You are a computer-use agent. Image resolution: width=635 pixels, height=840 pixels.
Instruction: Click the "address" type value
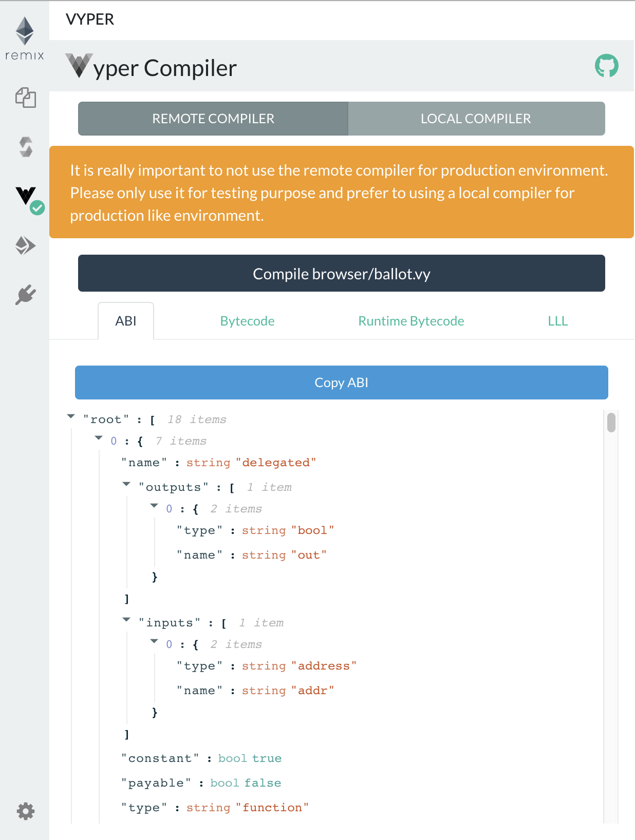(x=324, y=666)
